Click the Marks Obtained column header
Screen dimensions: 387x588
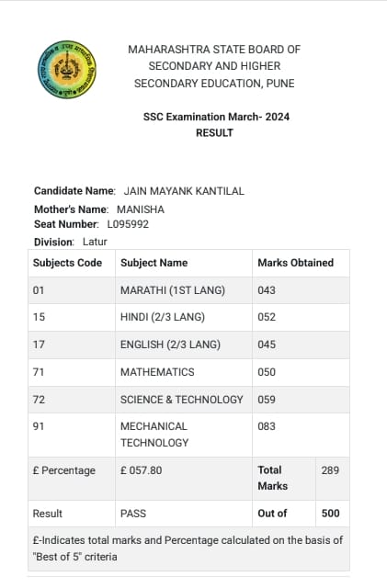[296, 263]
